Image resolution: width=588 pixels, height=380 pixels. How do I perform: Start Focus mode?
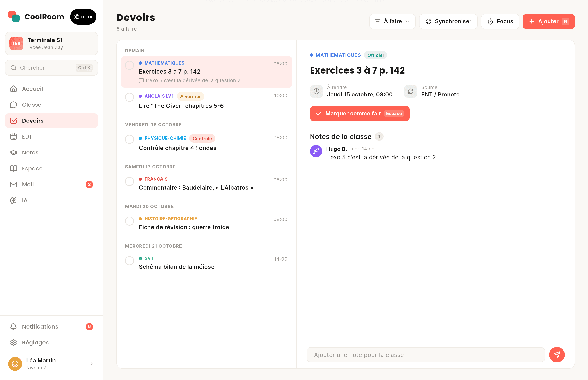pos(500,21)
